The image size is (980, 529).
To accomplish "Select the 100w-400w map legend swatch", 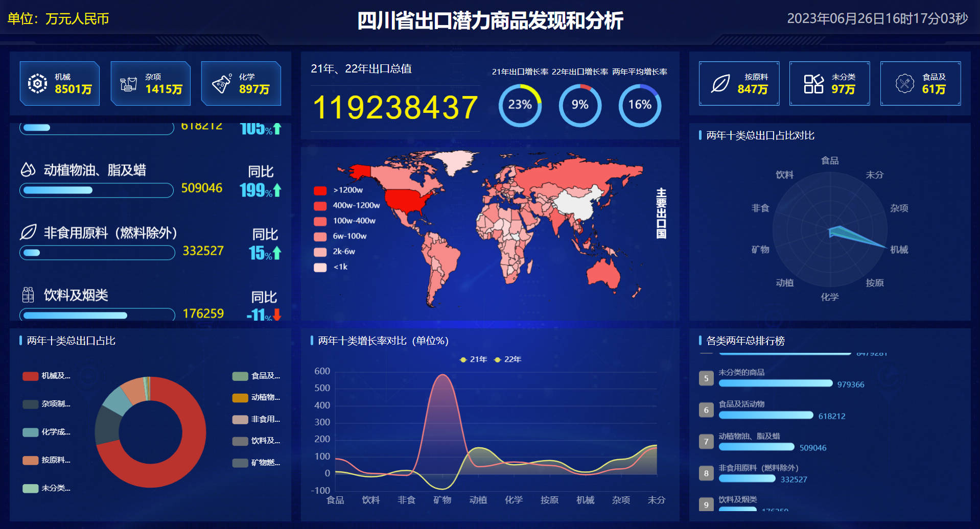I will tap(320, 221).
